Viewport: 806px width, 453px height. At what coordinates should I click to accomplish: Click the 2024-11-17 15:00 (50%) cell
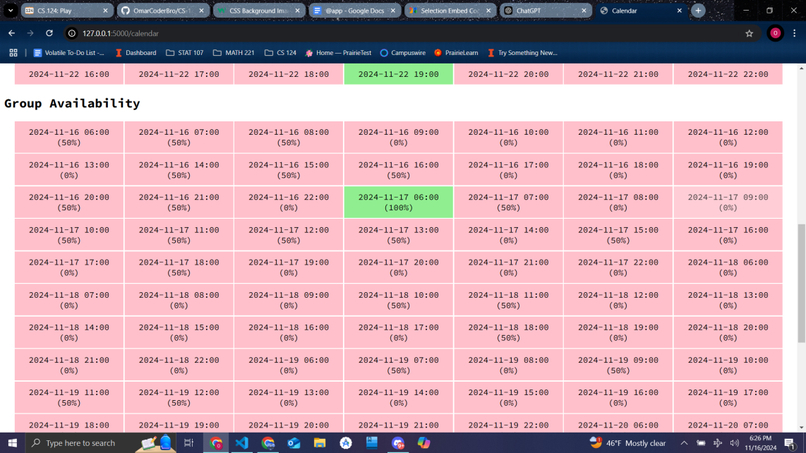(618, 235)
